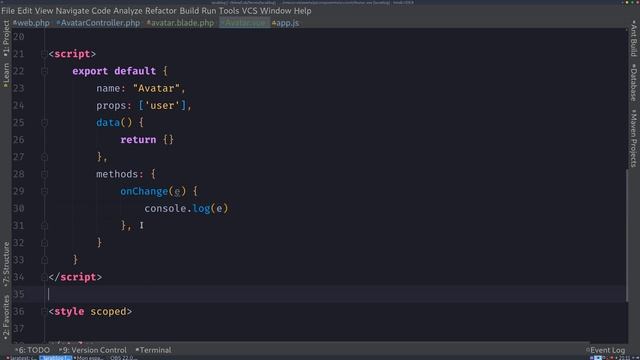This screenshot has height=360, width=640.
Task: Open the VCS menu
Action: coord(249,11)
